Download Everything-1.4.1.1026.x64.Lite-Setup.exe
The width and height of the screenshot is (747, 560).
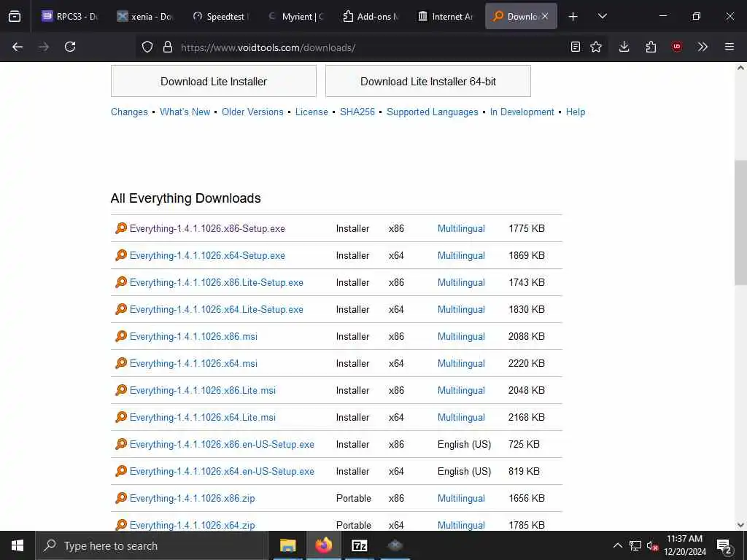pos(216,309)
